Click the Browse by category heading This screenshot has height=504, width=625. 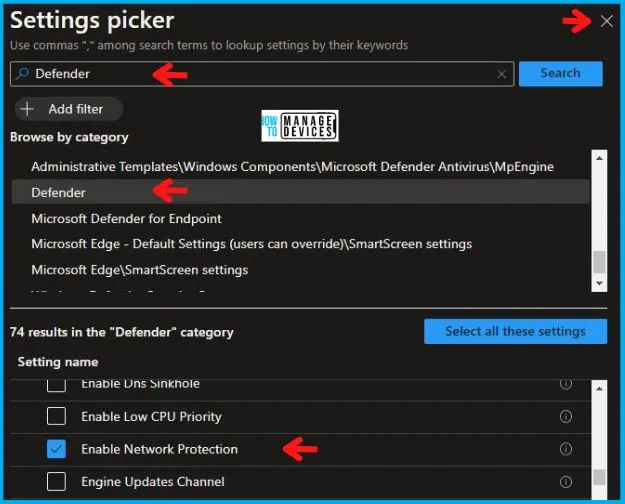(69, 137)
